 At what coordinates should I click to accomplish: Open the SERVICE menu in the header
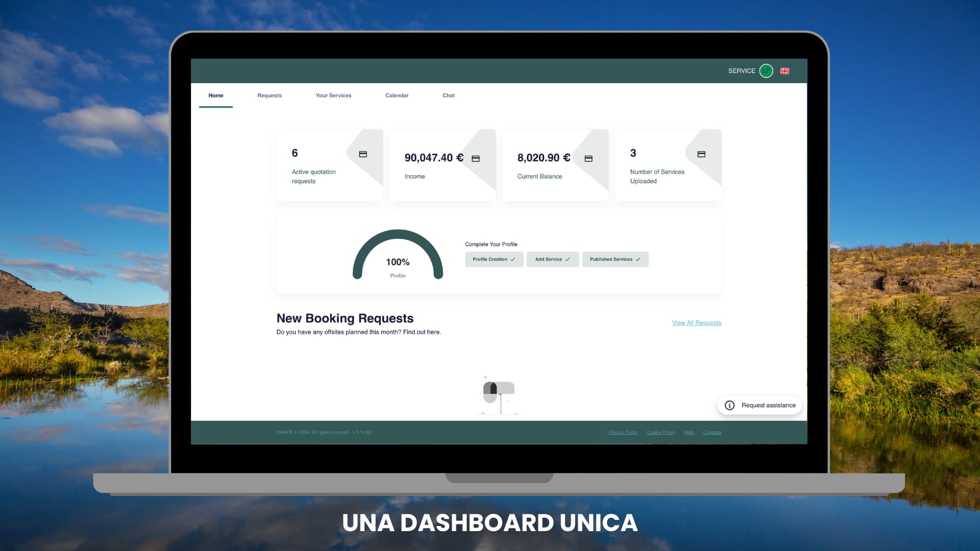(742, 71)
